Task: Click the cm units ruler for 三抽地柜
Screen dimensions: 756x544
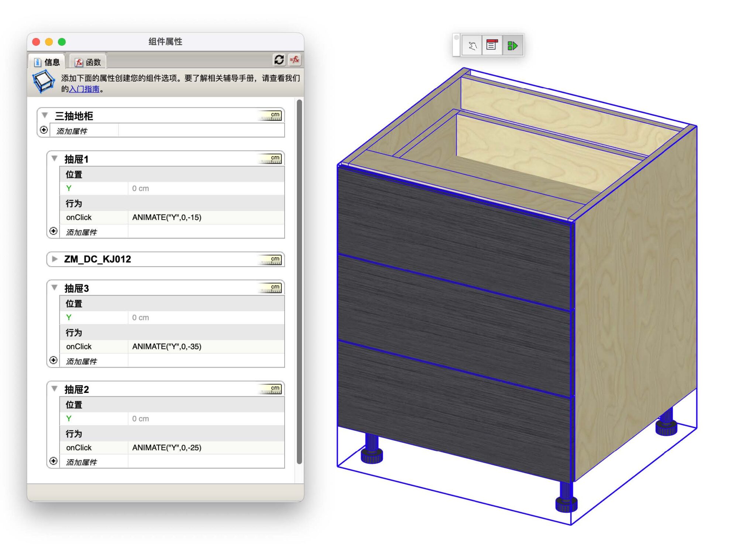Action: (271, 116)
